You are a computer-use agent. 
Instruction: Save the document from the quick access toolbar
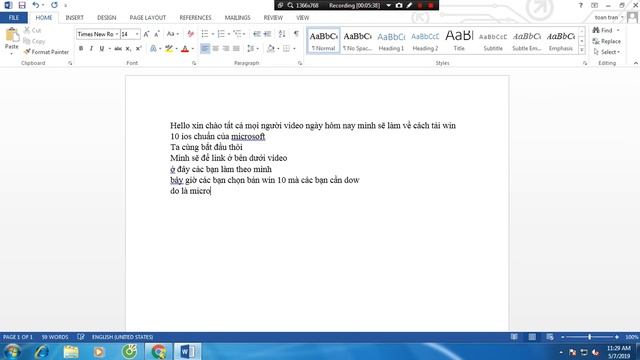(22, 5)
